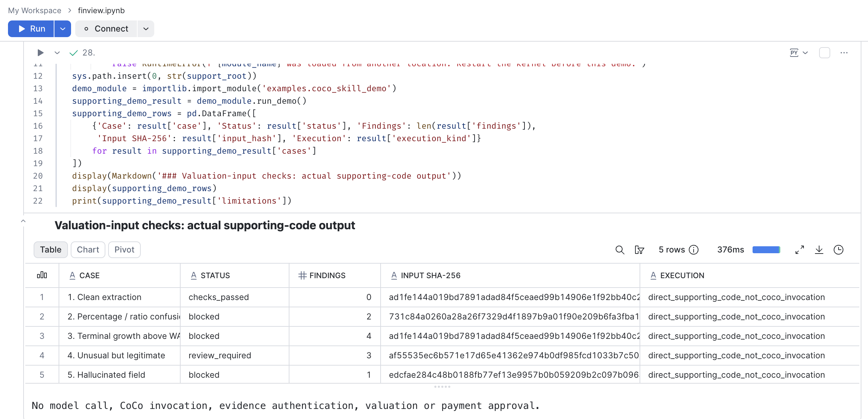Screen dimensions: 868x419
Task: Toggle the cell selection checkbox
Action: [825, 53]
